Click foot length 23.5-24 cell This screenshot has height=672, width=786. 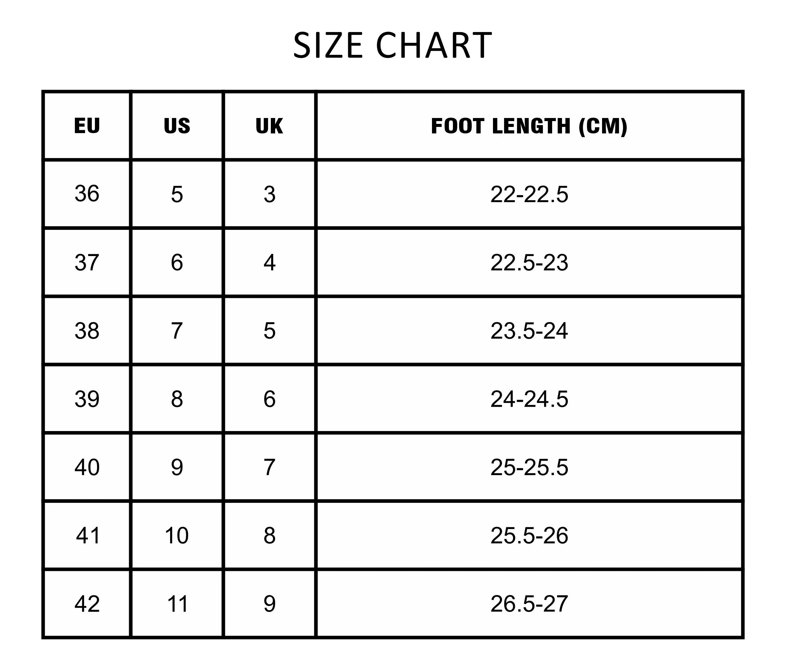[x=529, y=331]
